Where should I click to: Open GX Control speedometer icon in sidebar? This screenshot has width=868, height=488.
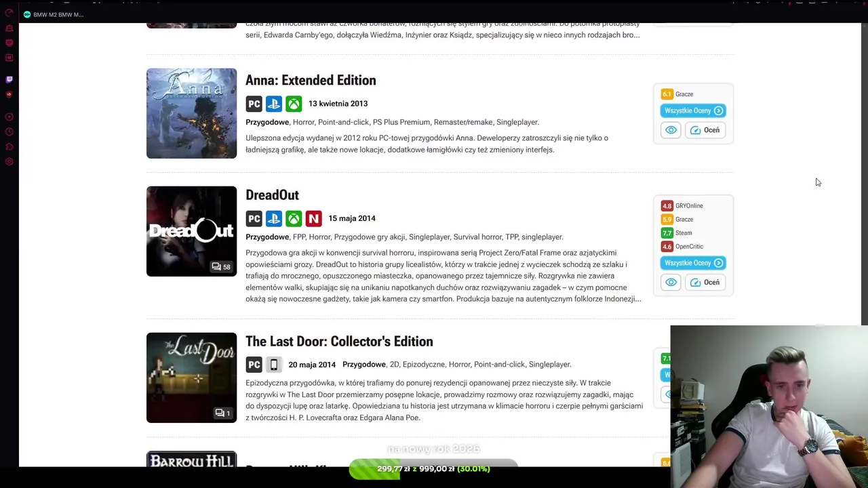click(x=9, y=13)
